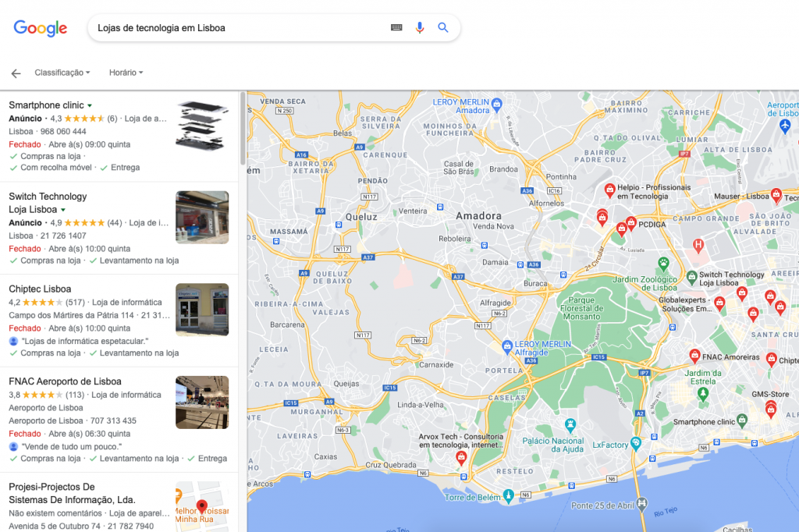The width and height of the screenshot is (799, 532).
Task: Select Globalexperts map pin
Action: [x=719, y=303]
